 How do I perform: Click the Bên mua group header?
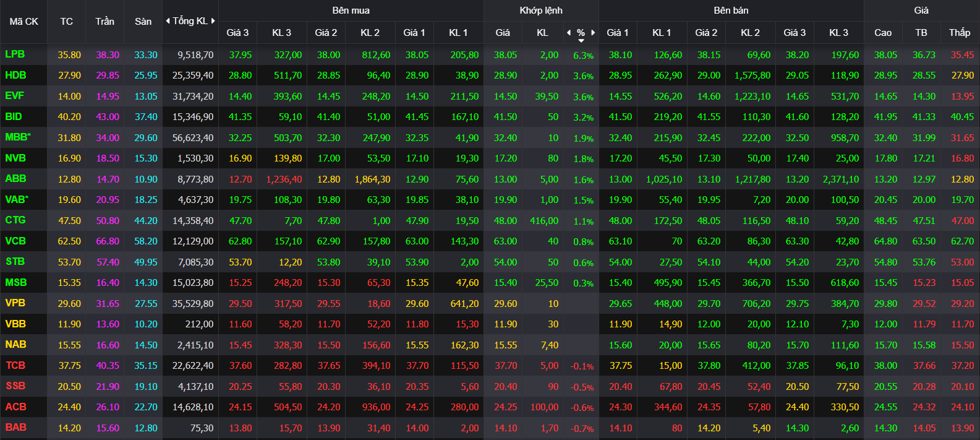click(351, 11)
